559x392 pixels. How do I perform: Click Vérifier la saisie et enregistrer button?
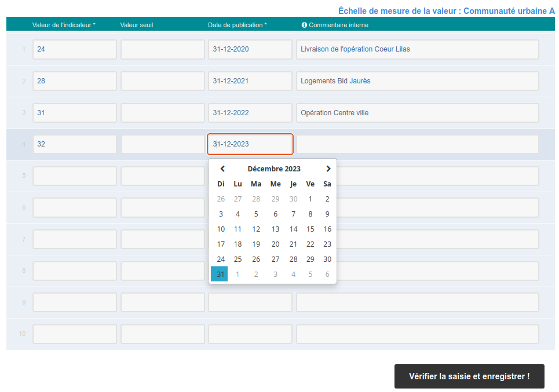pyautogui.click(x=469, y=376)
